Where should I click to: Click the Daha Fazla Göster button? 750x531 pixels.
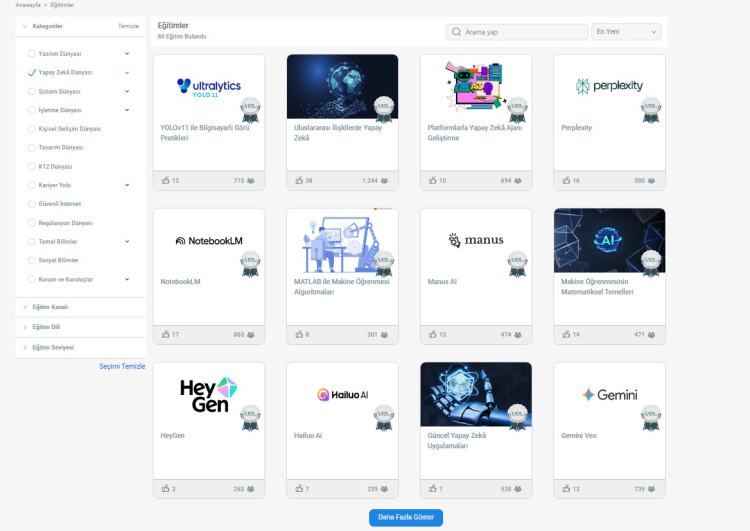(x=405, y=517)
